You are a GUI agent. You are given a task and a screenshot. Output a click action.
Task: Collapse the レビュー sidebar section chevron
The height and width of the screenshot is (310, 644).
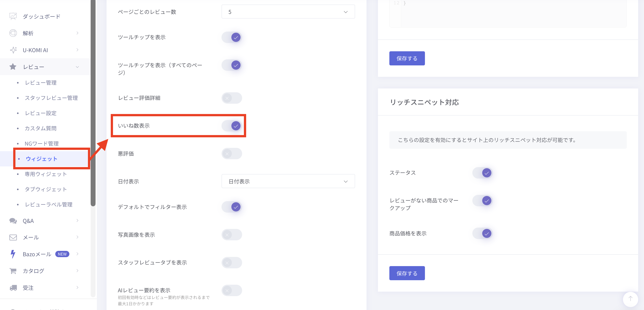(x=77, y=67)
